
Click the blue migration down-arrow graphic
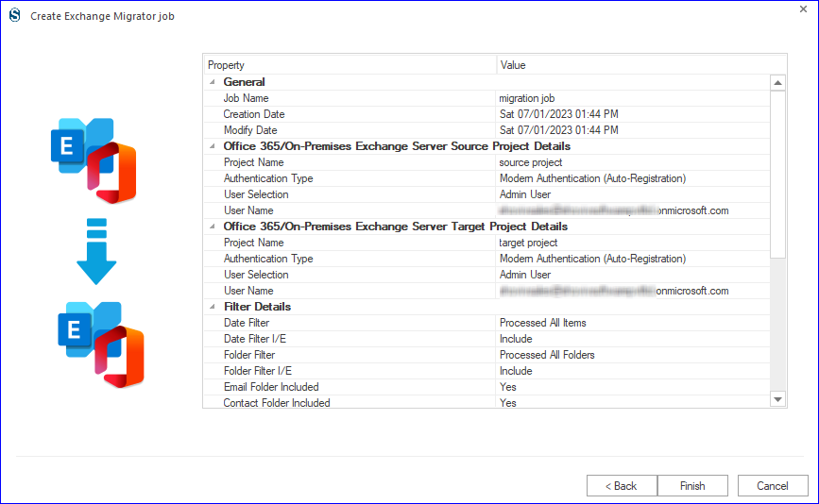(96, 251)
